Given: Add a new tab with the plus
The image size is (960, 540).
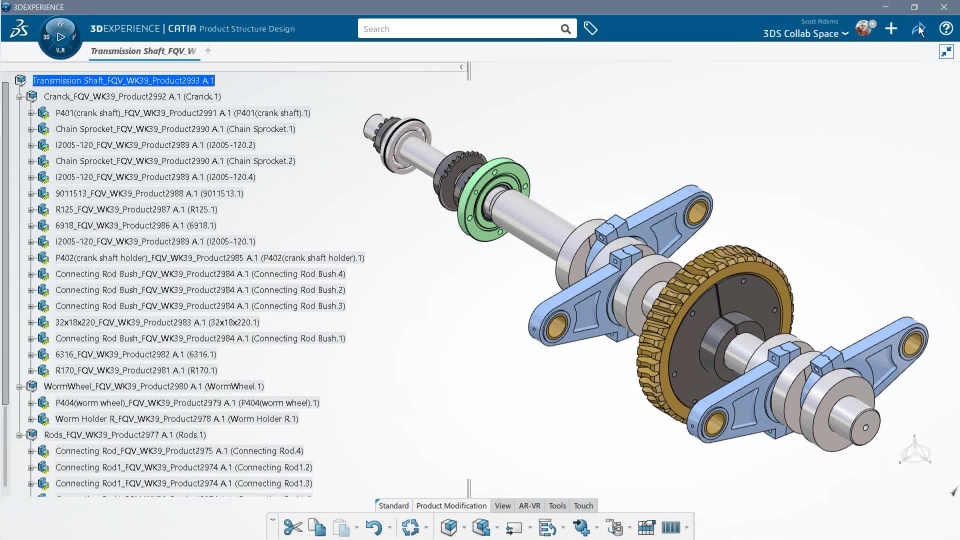Looking at the screenshot, I should pyautogui.click(x=208, y=51).
